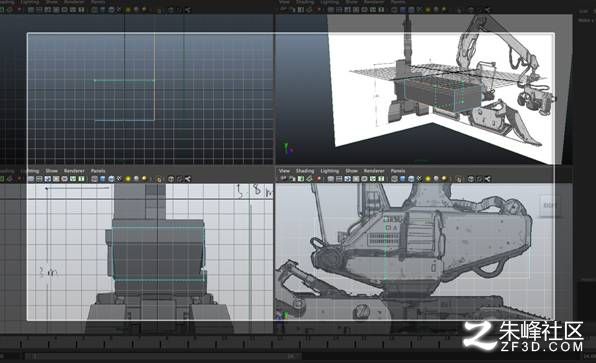596x363 pixels.
Task: Click yellow Use All Lights icon, bottom-left panel
Action: click(x=128, y=179)
